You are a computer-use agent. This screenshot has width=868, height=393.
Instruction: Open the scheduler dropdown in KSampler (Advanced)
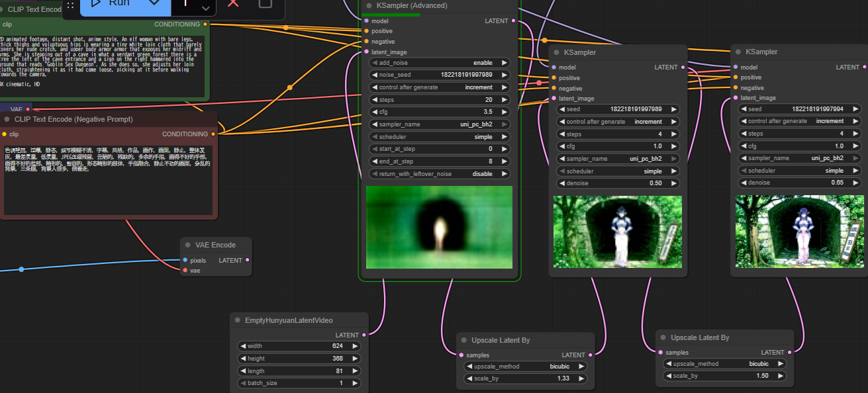(440, 137)
